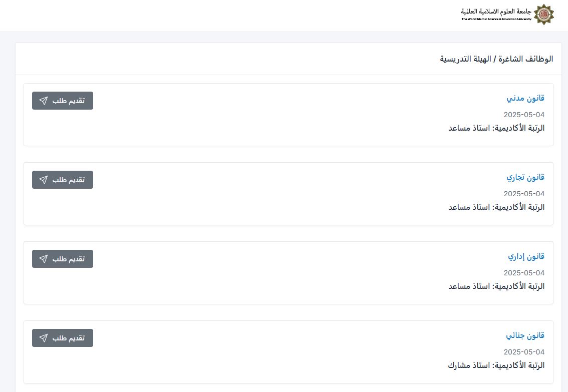Click the academic rank text of قانون تجاري
This screenshot has height=392, width=568.
pyautogui.click(x=496, y=207)
